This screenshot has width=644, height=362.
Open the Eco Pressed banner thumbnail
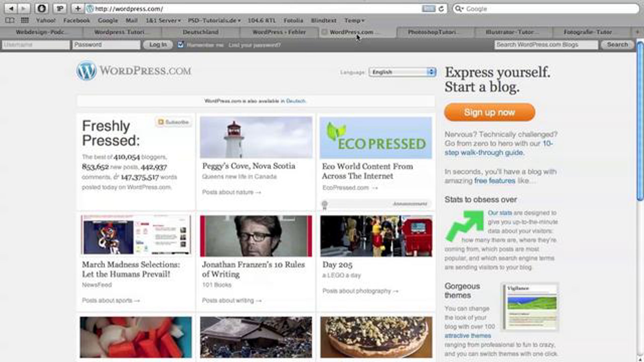(x=376, y=138)
